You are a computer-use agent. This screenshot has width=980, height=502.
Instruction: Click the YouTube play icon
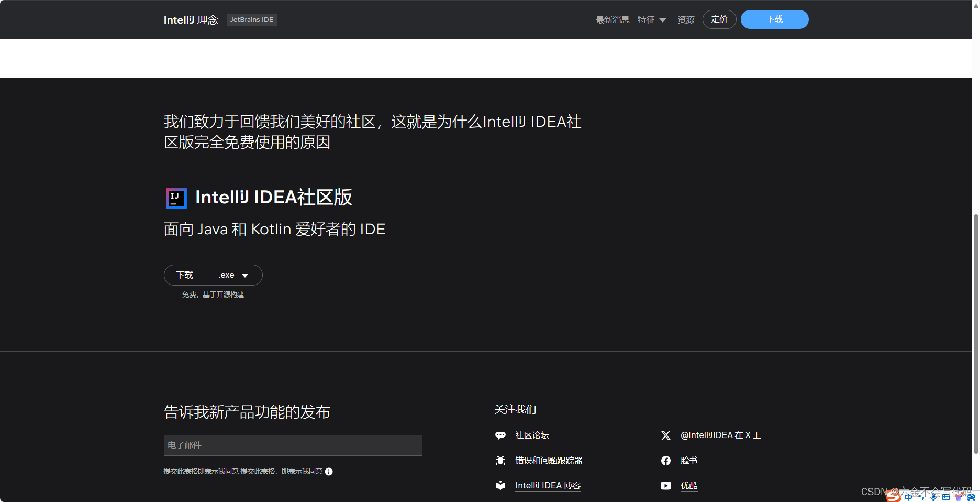click(x=666, y=486)
